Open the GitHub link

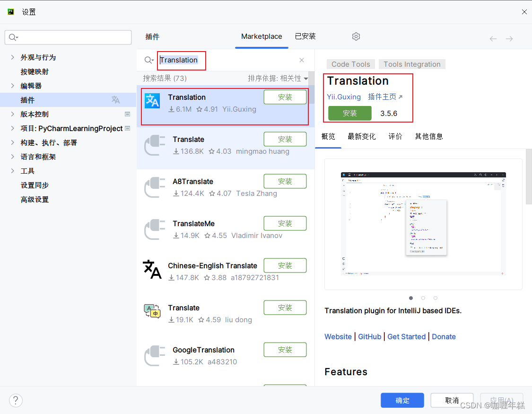[x=369, y=336]
